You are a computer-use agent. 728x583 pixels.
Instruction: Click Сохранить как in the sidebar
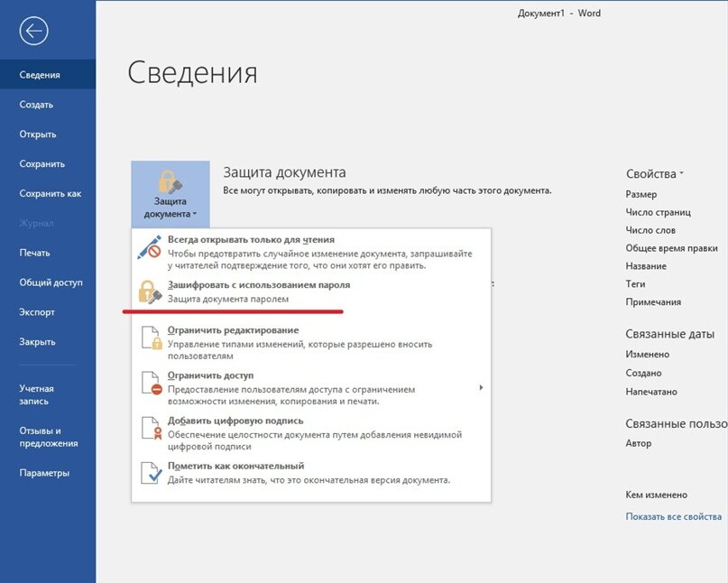coord(48,194)
